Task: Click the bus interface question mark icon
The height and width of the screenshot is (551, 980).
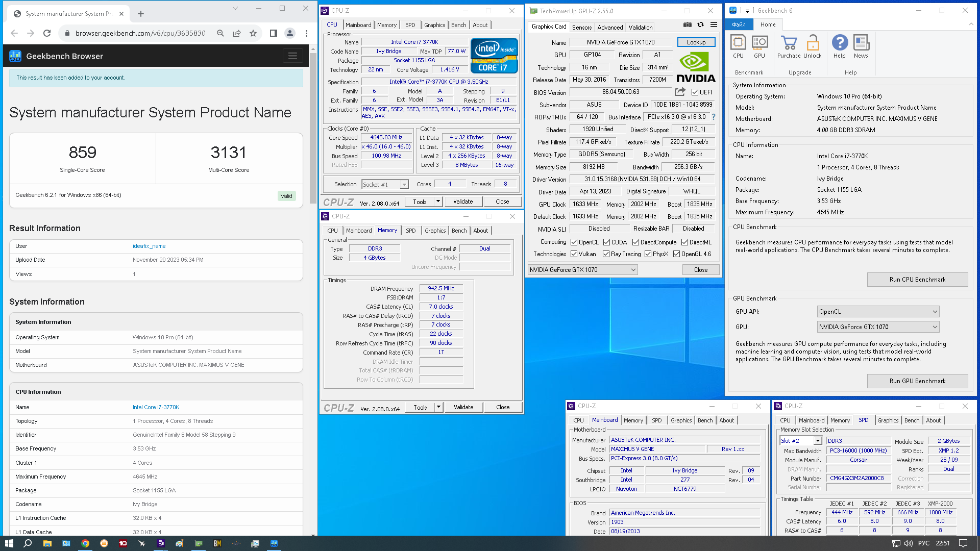Action: pos(714,117)
